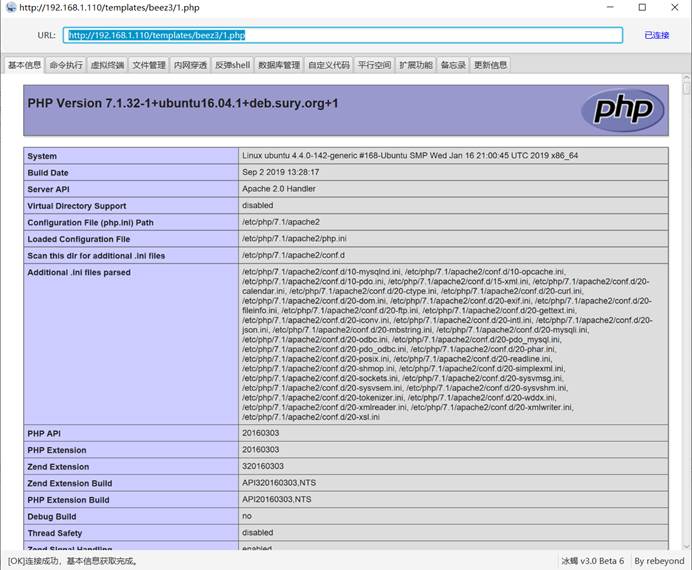Open the 自定义代码 tab
692x570 pixels.
(x=329, y=65)
